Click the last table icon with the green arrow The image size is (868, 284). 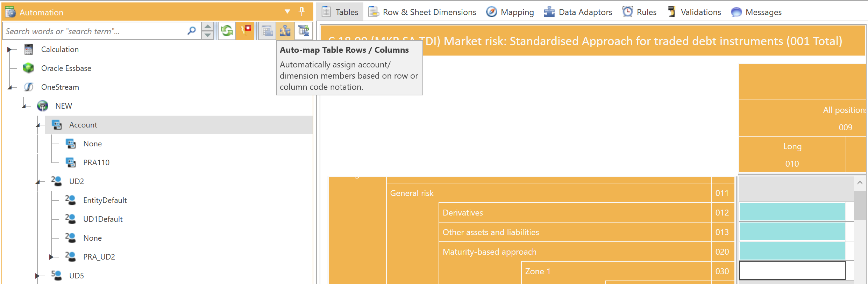[x=304, y=31]
